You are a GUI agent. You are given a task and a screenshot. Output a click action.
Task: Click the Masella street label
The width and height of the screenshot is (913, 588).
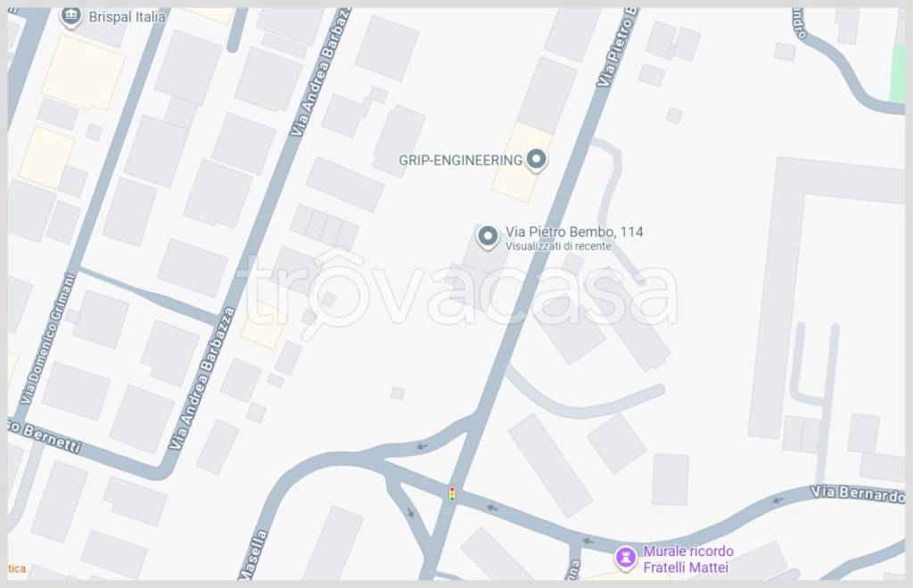253,554
